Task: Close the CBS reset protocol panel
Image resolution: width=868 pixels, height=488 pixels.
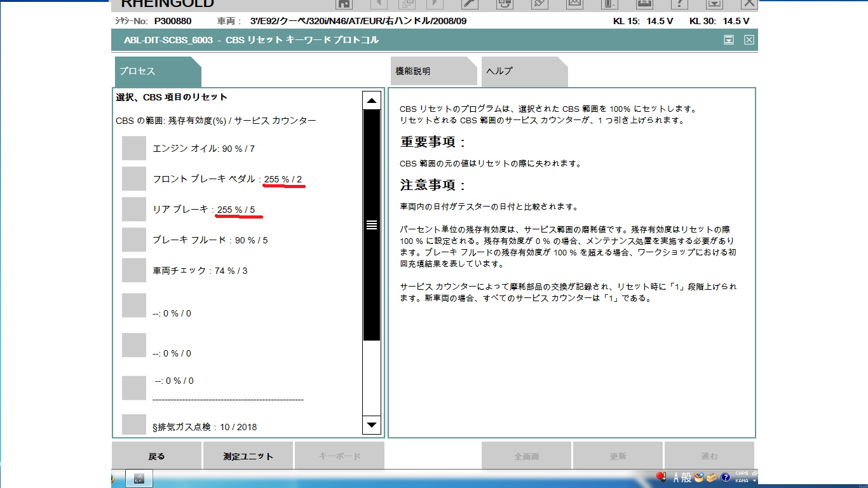Action: [x=749, y=40]
